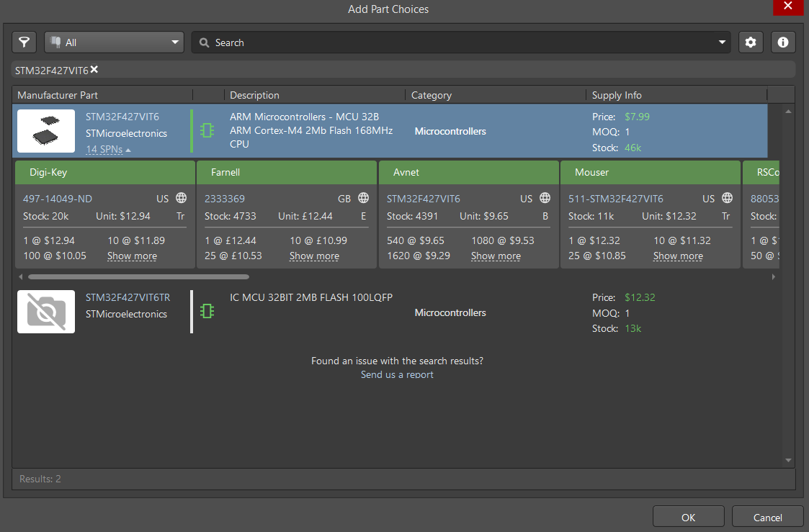The height and width of the screenshot is (532, 809).
Task: Click globe icon in Mouser card
Action: (x=727, y=199)
